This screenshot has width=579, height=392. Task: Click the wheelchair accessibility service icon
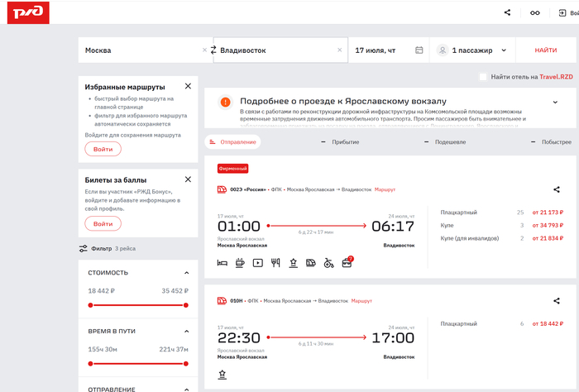[328, 263]
